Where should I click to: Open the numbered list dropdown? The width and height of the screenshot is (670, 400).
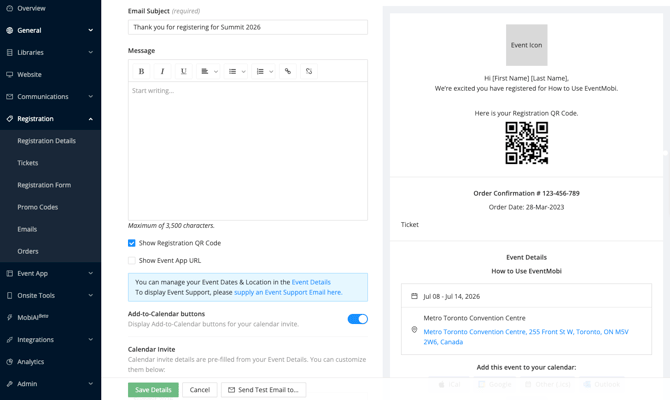(264, 71)
